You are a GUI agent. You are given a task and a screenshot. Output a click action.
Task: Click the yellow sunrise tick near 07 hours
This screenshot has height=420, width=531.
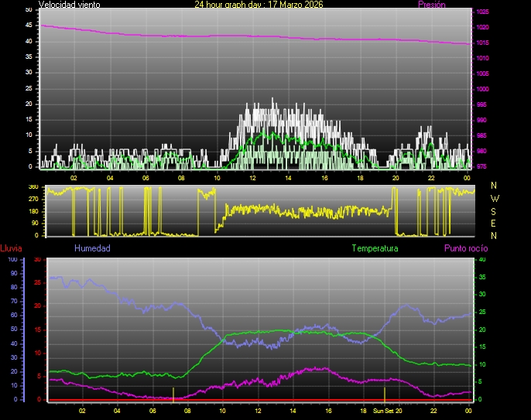tap(173, 393)
